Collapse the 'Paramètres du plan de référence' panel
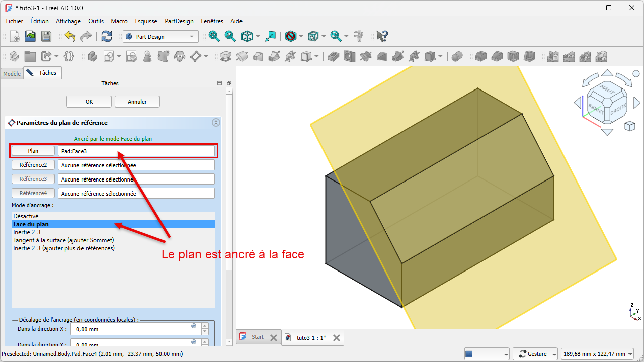Viewport: 644px width, 362px height. pos(216,122)
